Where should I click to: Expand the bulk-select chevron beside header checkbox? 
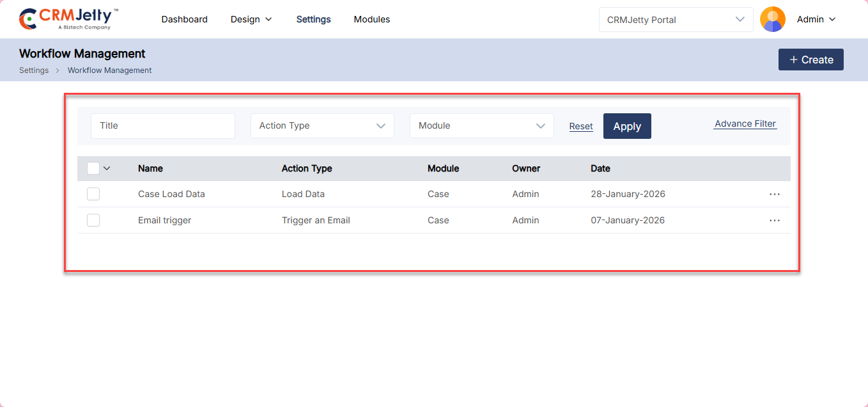(x=107, y=168)
